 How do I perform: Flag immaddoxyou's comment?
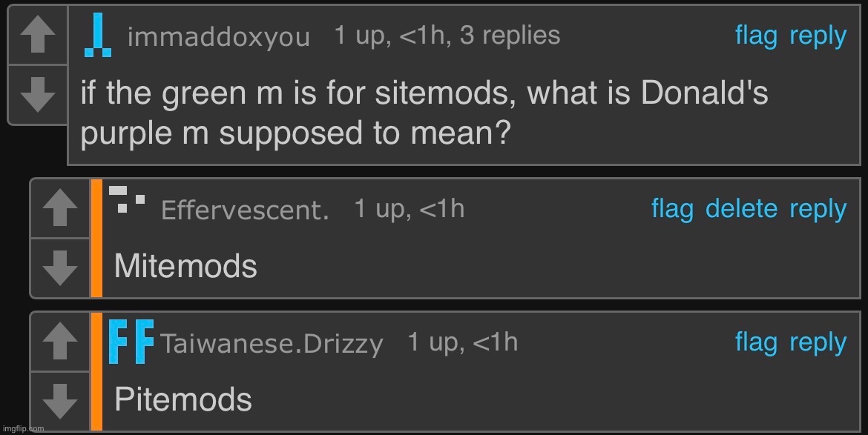click(x=756, y=36)
